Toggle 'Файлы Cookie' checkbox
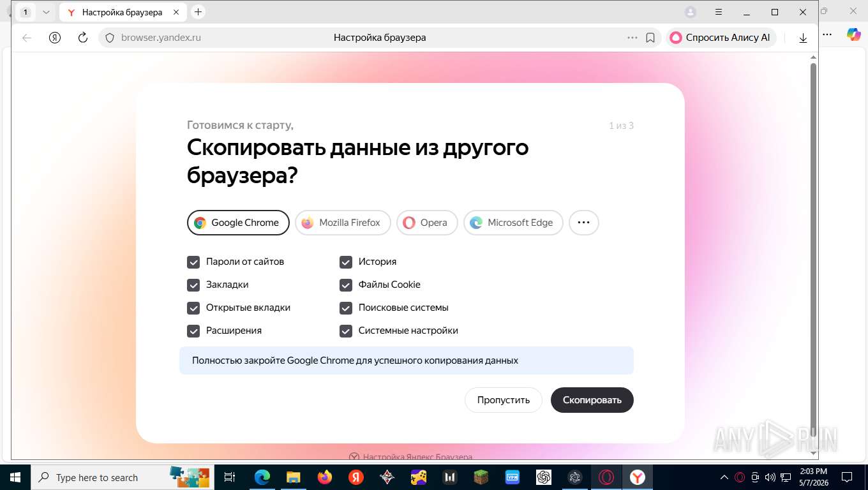The width and height of the screenshot is (868, 490). pos(346,285)
